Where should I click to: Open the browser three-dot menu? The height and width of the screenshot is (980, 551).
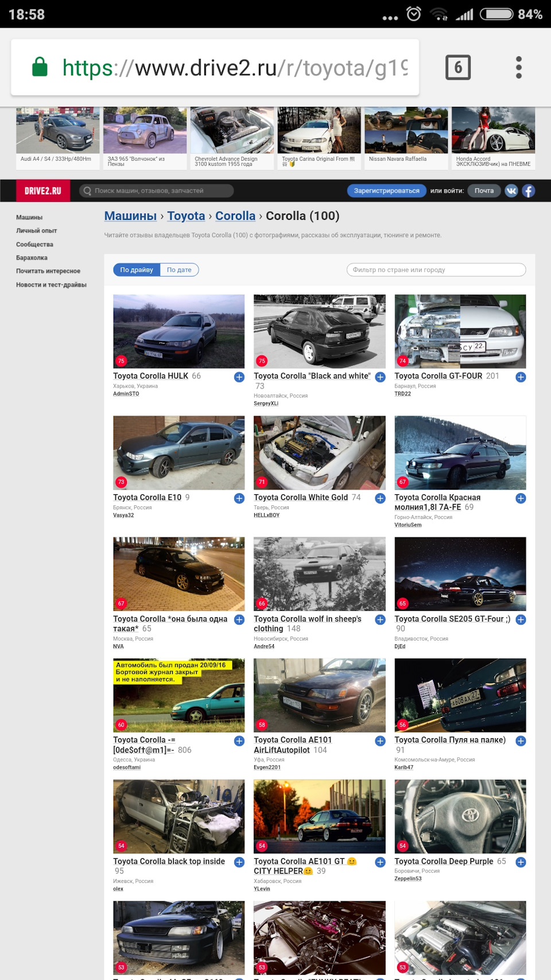(x=519, y=68)
